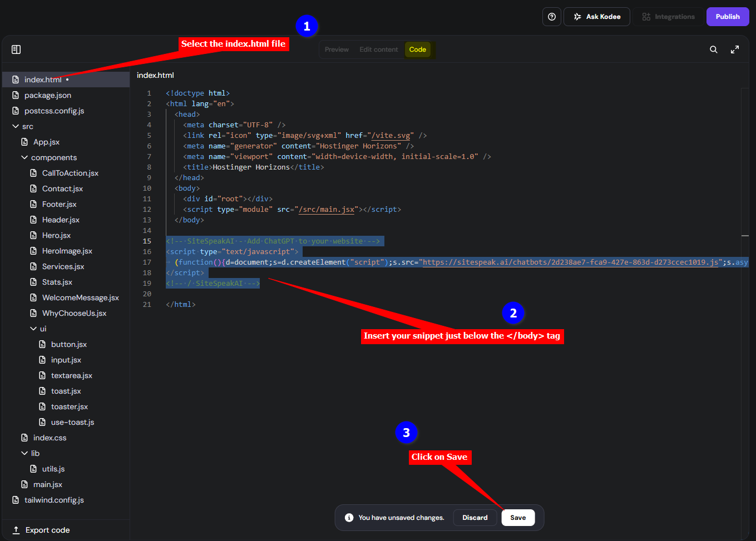Viewport: 756px width, 541px height.
Task: Collapse the components folder
Action: pyautogui.click(x=24, y=157)
